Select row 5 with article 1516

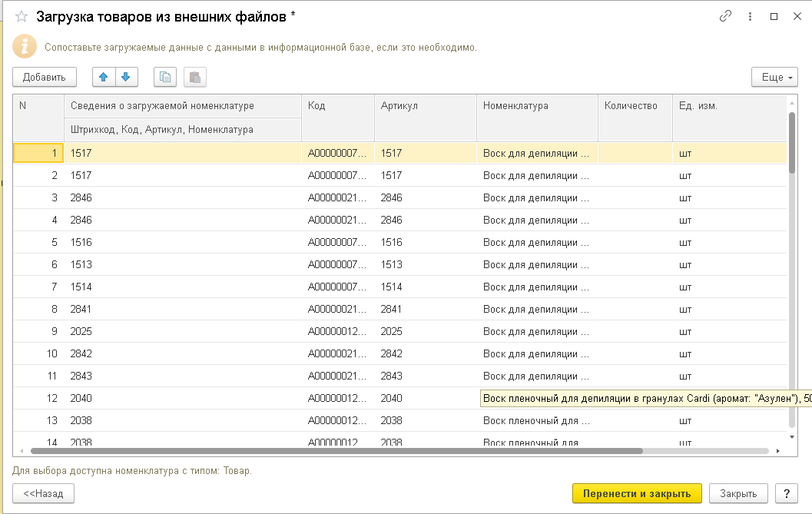184,242
